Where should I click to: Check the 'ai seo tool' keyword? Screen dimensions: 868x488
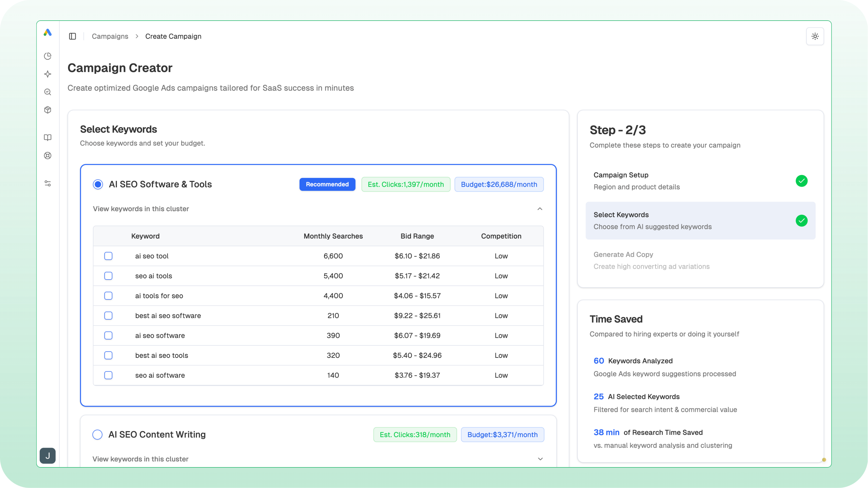(108, 256)
